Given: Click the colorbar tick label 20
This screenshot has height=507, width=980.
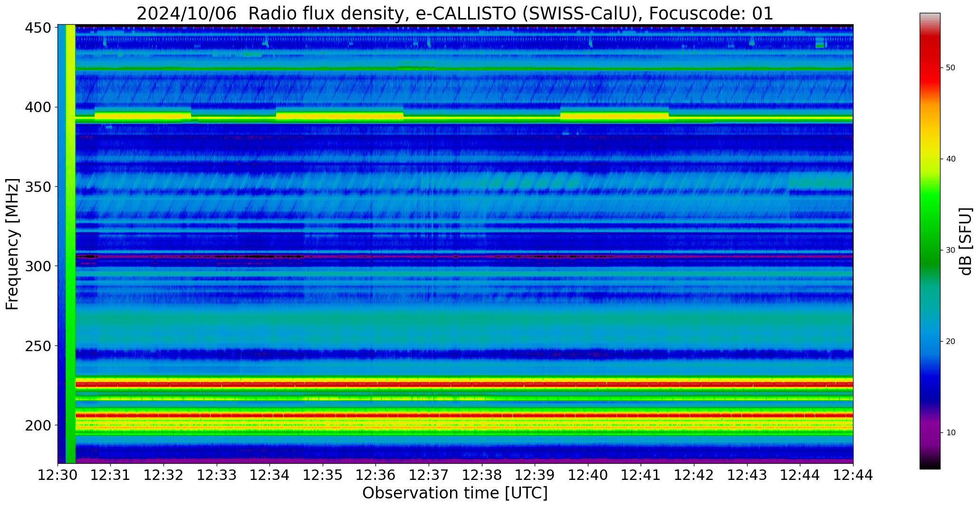Looking at the screenshot, I should [x=951, y=342].
